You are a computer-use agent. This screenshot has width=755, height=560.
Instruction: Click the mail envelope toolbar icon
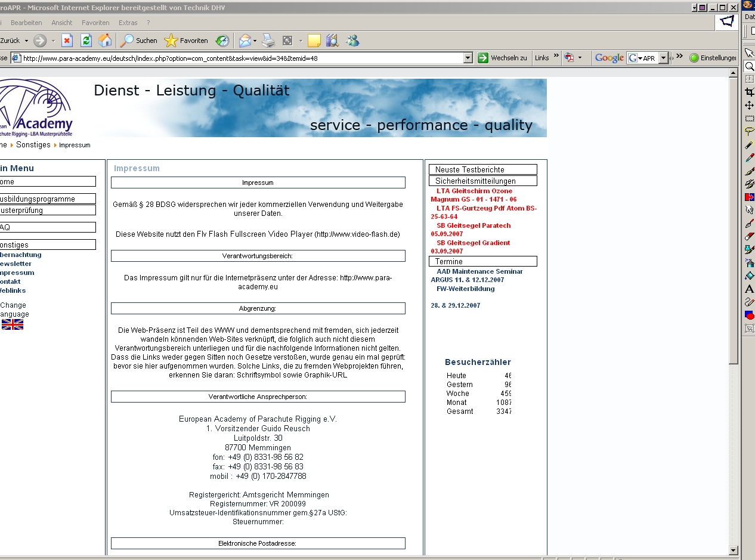[x=245, y=41]
